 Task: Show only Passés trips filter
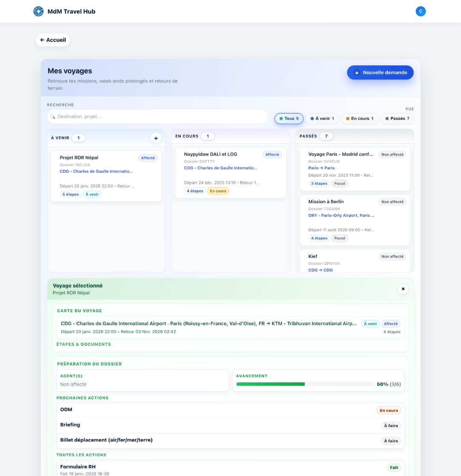click(x=397, y=119)
